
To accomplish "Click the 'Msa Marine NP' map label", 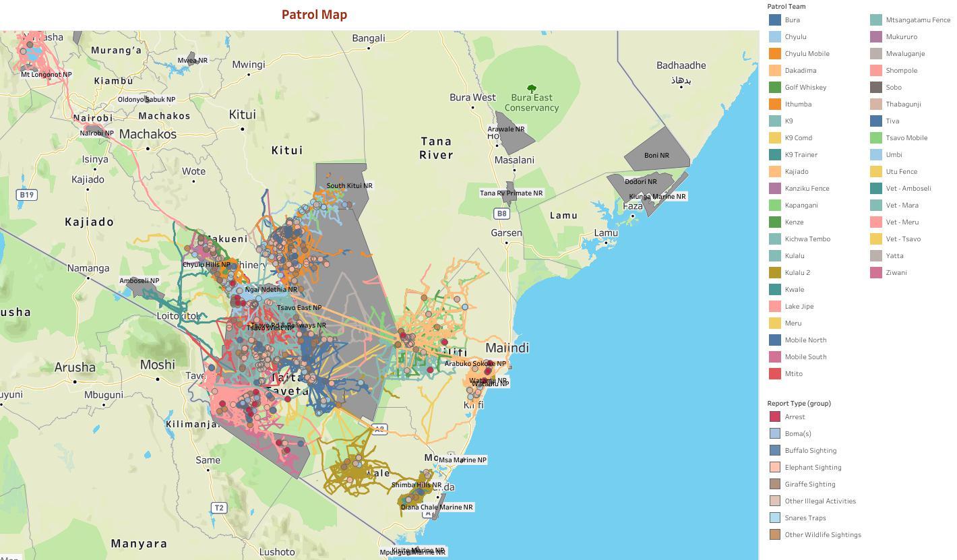I will pos(462,460).
